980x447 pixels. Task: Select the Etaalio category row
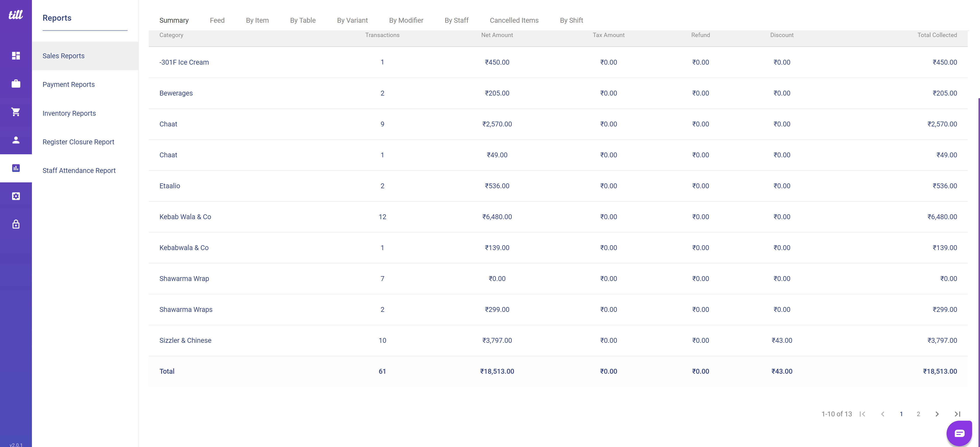(x=558, y=186)
